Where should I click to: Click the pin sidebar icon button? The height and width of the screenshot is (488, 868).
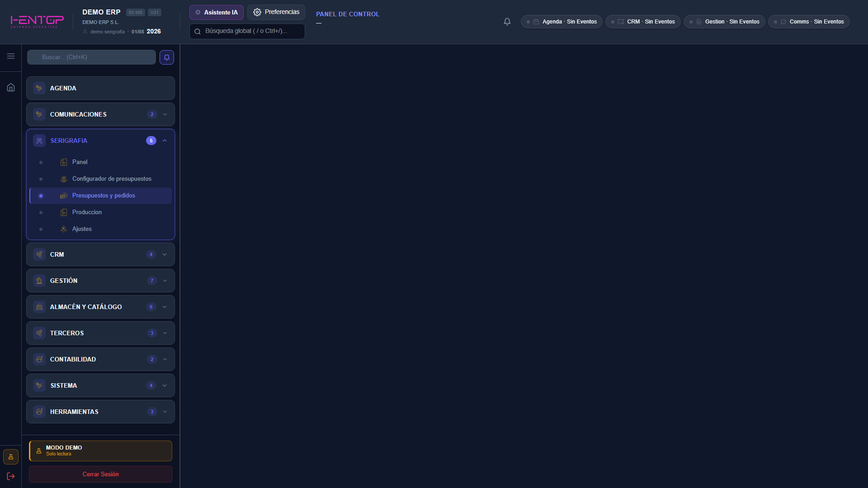coord(167,57)
